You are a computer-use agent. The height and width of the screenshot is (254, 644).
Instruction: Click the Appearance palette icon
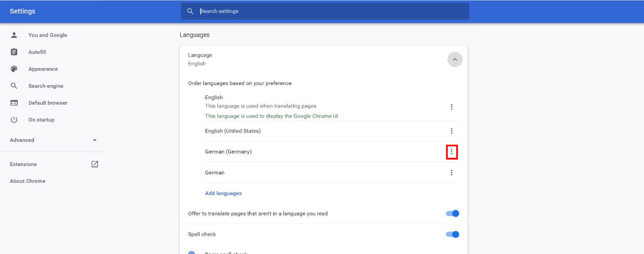click(14, 69)
